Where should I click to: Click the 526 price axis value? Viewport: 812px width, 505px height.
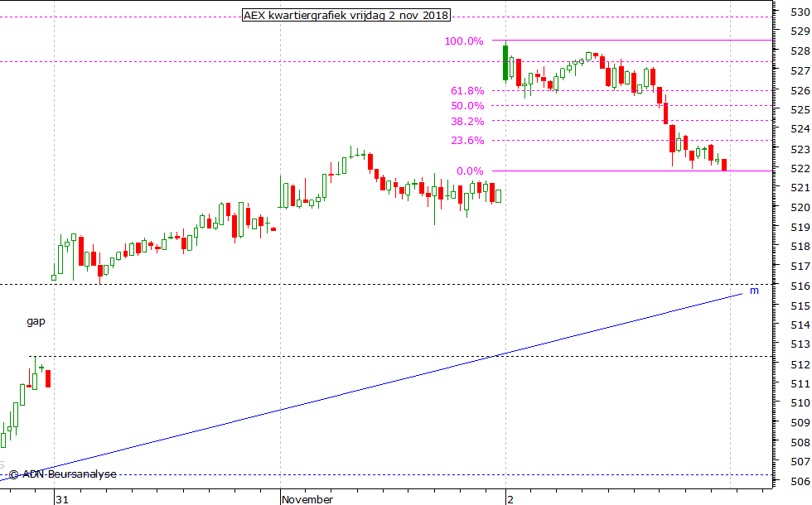tap(800, 91)
